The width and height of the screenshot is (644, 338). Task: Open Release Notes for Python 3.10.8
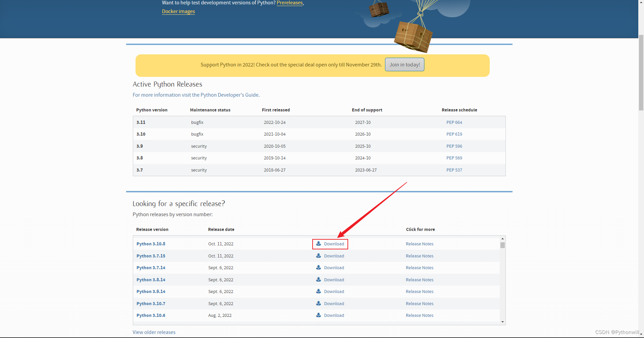420,244
